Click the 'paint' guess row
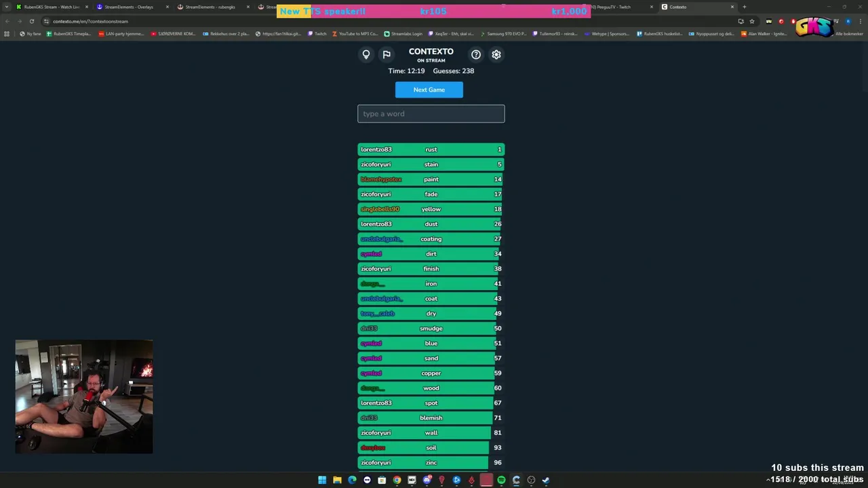The width and height of the screenshot is (868, 488). (x=431, y=179)
